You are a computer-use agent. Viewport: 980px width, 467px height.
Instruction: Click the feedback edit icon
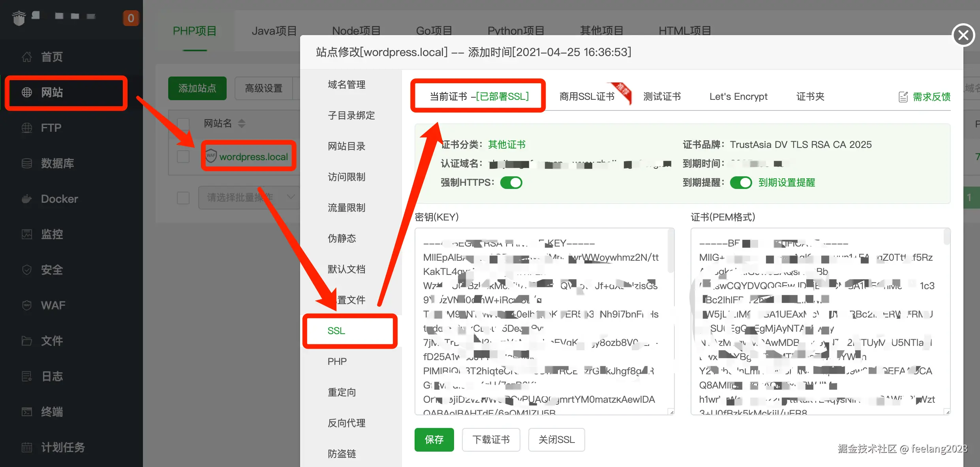903,97
